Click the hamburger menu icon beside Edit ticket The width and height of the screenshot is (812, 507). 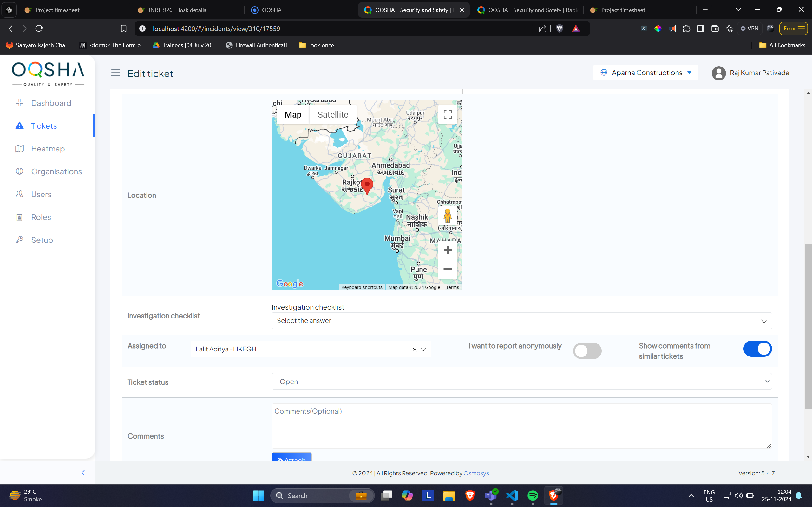click(x=115, y=73)
